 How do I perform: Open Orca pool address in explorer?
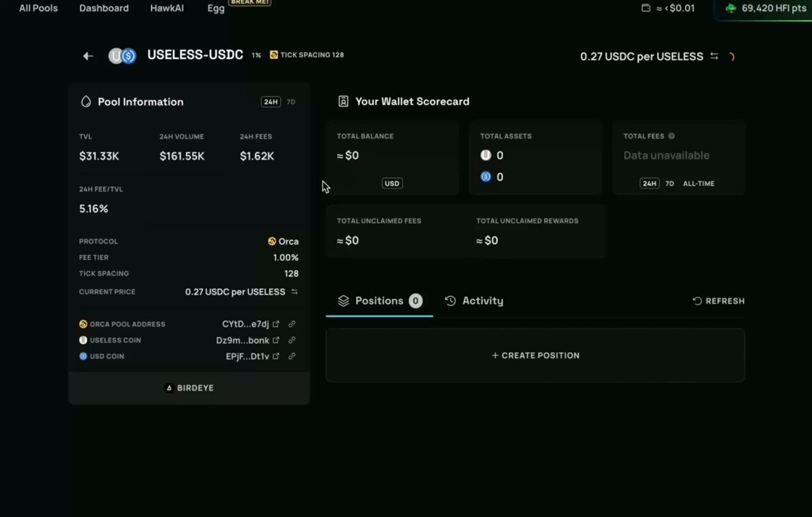click(x=276, y=324)
